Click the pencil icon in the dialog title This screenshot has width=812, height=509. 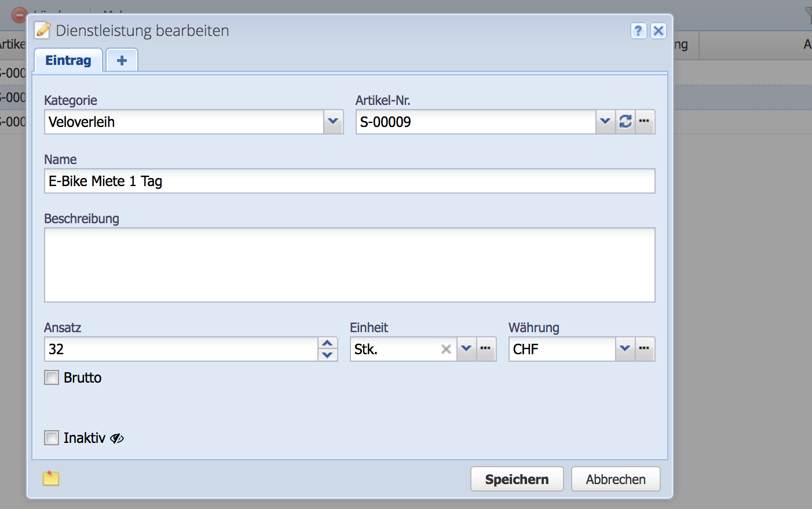pyautogui.click(x=42, y=30)
